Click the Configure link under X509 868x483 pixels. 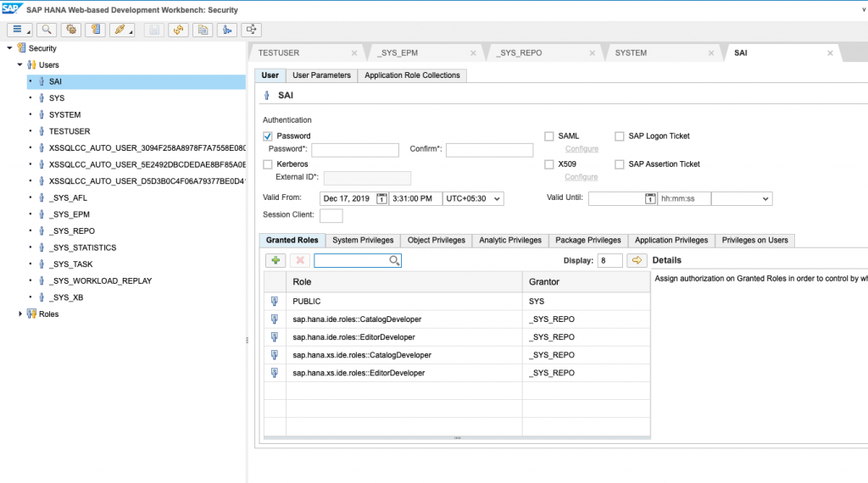(x=581, y=177)
